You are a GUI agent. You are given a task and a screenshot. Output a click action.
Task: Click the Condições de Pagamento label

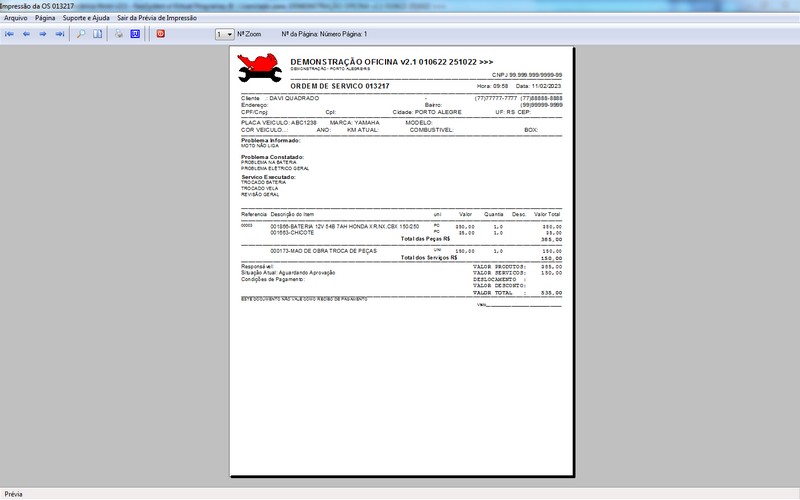tap(272, 280)
